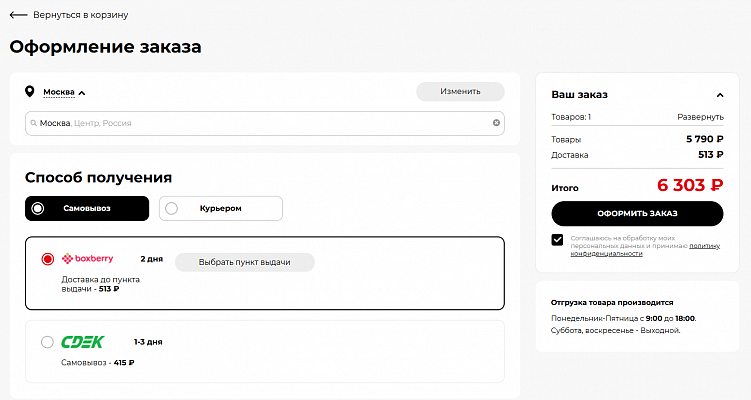Choose the CDEK radio button

point(47,342)
